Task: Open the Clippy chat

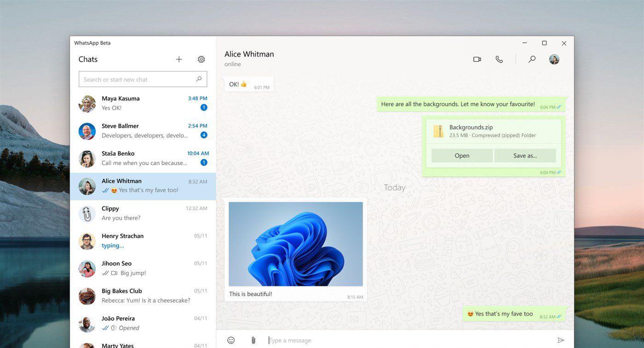Action: (x=143, y=213)
